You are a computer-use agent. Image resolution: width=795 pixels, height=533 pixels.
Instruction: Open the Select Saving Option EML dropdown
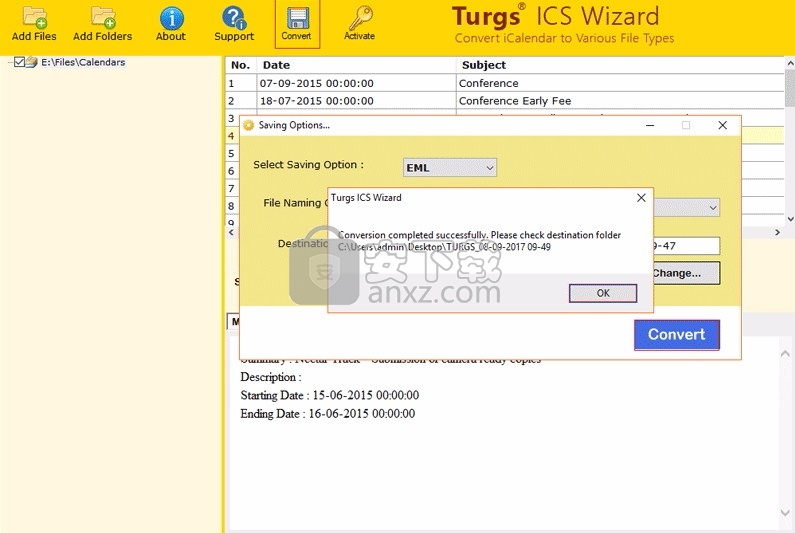pyautogui.click(x=450, y=167)
